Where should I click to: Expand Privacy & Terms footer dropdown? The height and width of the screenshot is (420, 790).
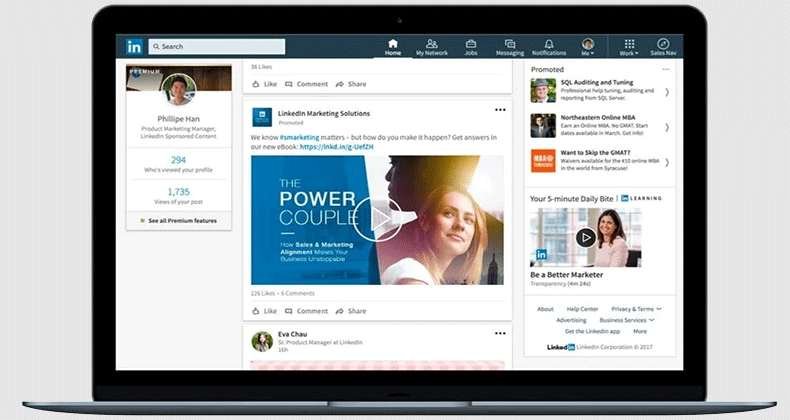pos(636,309)
